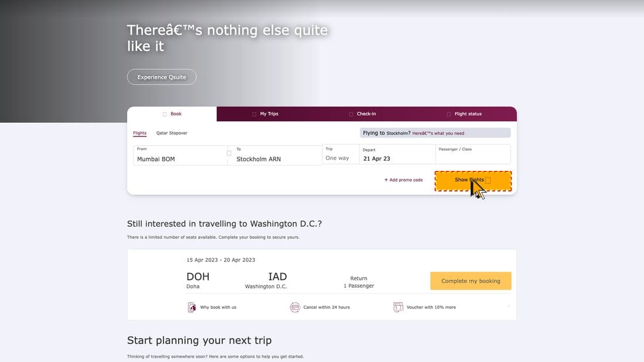Click the icon on the Book tab
644x362 pixels.
coord(165,114)
